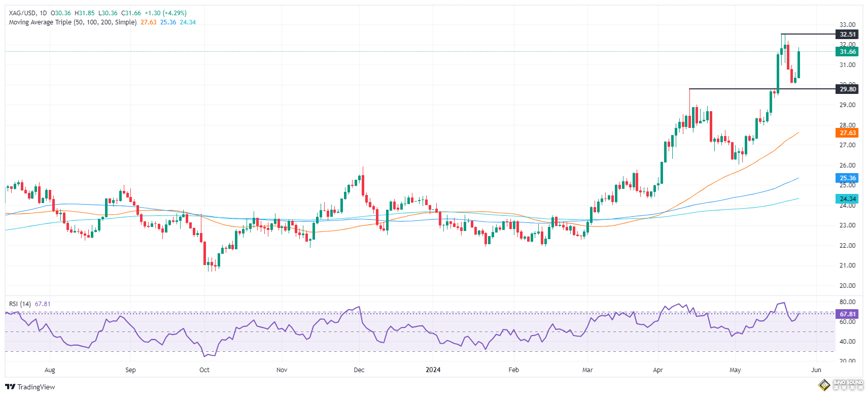Click the TradingView logo icon

point(10,387)
